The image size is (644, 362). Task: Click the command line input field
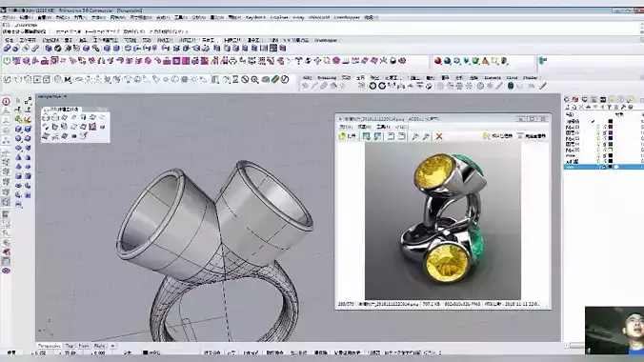320,31
